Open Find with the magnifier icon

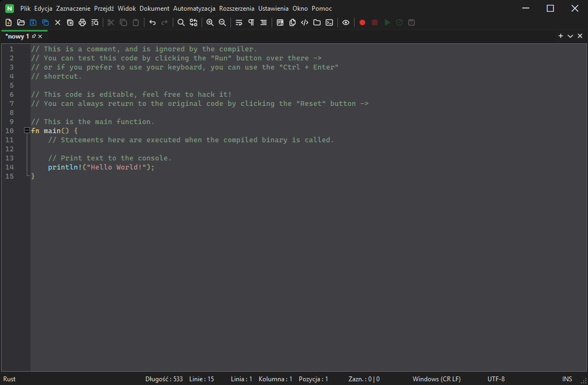pos(181,22)
